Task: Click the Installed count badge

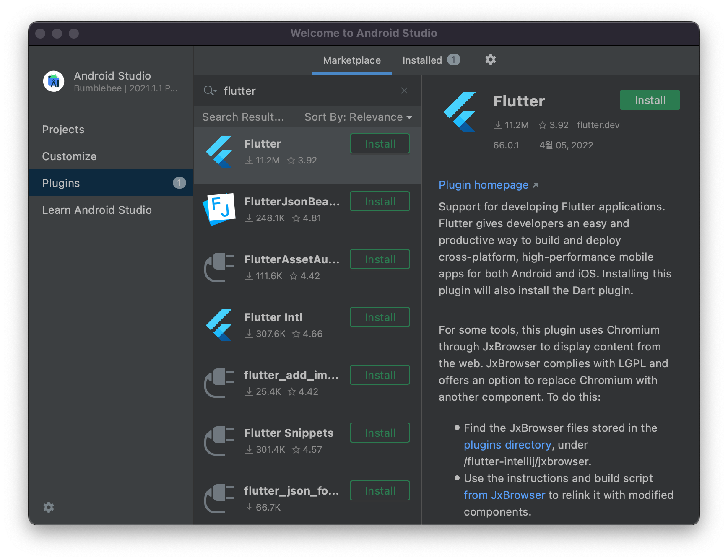Action: (453, 60)
